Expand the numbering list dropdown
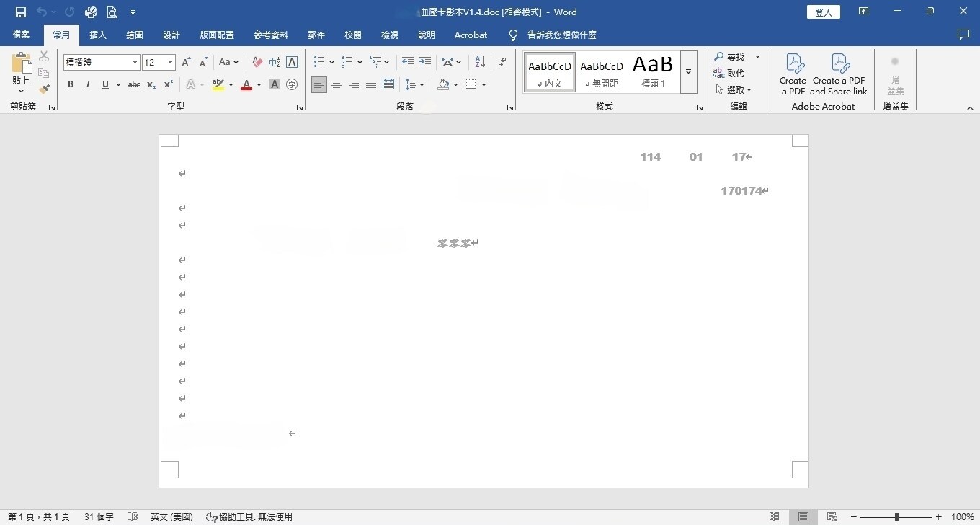Image resolution: width=980 pixels, height=525 pixels. (x=359, y=63)
